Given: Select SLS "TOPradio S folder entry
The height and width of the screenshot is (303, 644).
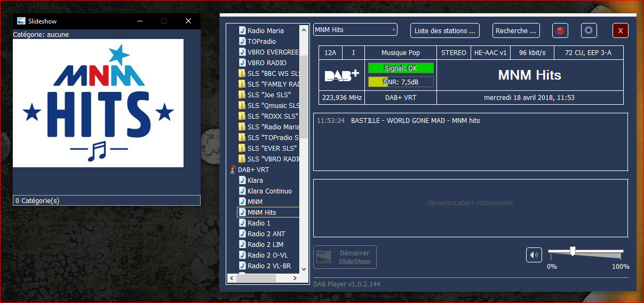Looking at the screenshot, I should coord(269,137).
